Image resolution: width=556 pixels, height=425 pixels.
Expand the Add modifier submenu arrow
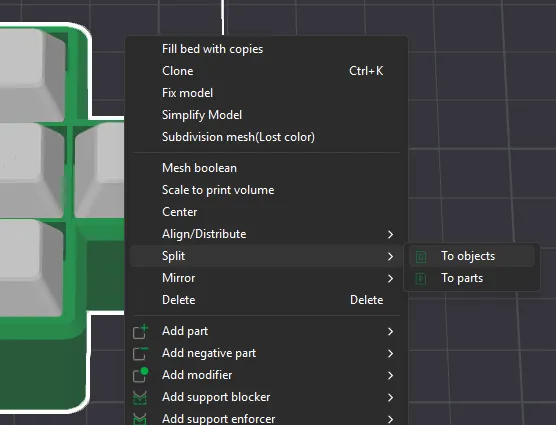pyautogui.click(x=390, y=375)
